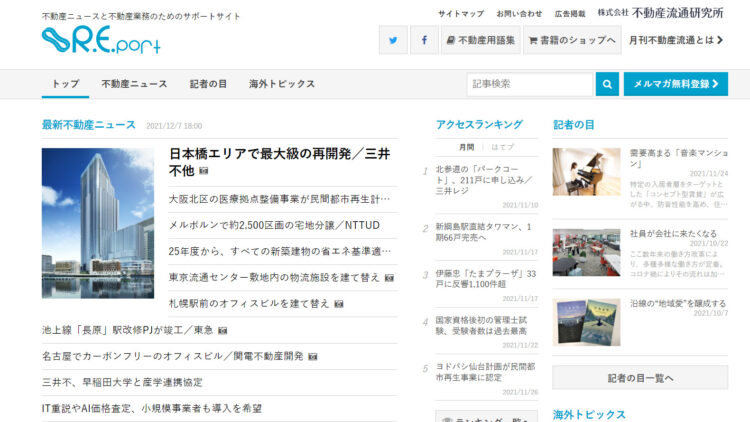Go to 書籍のショップへ cart button
The width and height of the screenshot is (750, 422).
click(x=572, y=40)
